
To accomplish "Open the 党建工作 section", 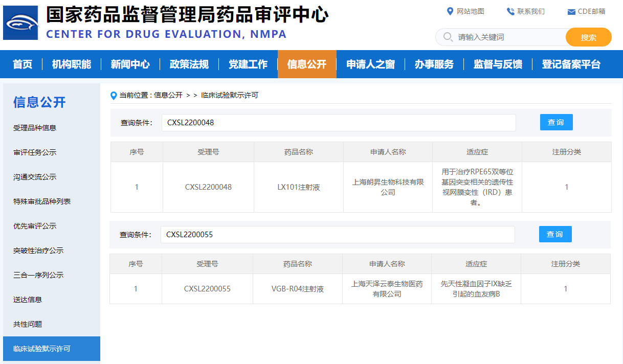I will pyautogui.click(x=248, y=64).
